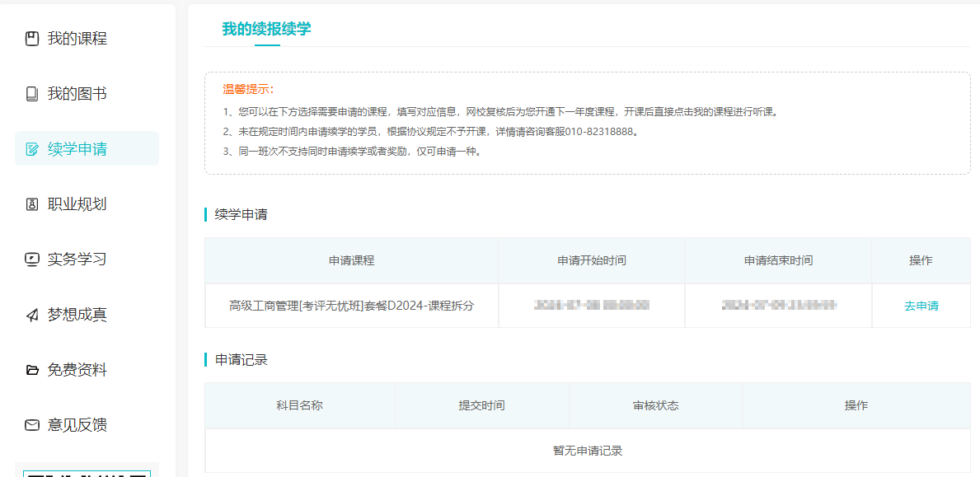Select the blurred 申请开始时间 value
This screenshot has height=477, width=980.
(x=591, y=304)
